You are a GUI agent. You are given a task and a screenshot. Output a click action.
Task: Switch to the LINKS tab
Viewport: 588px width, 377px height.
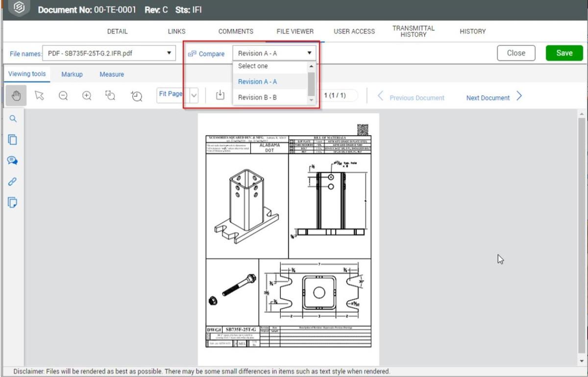coord(176,31)
